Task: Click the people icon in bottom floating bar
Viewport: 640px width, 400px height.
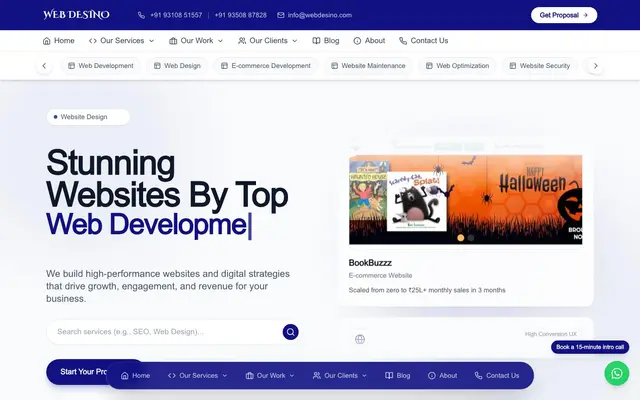Action: (x=317, y=376)
